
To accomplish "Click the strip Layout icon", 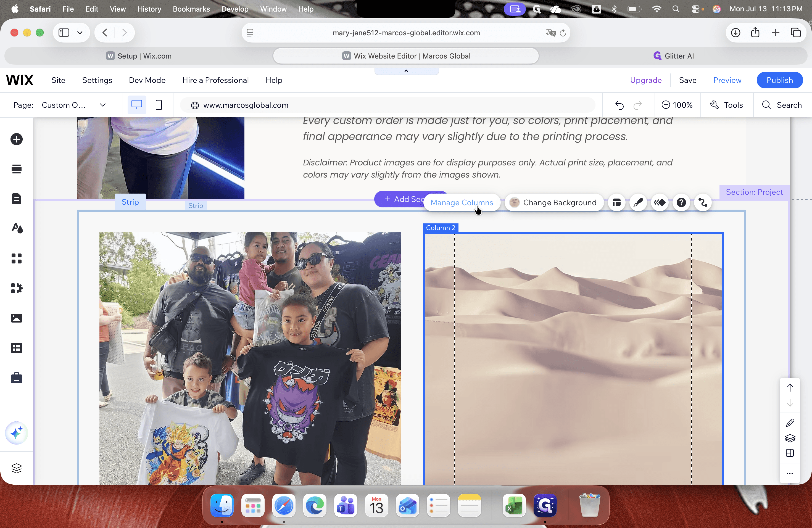I will point(616,203).
